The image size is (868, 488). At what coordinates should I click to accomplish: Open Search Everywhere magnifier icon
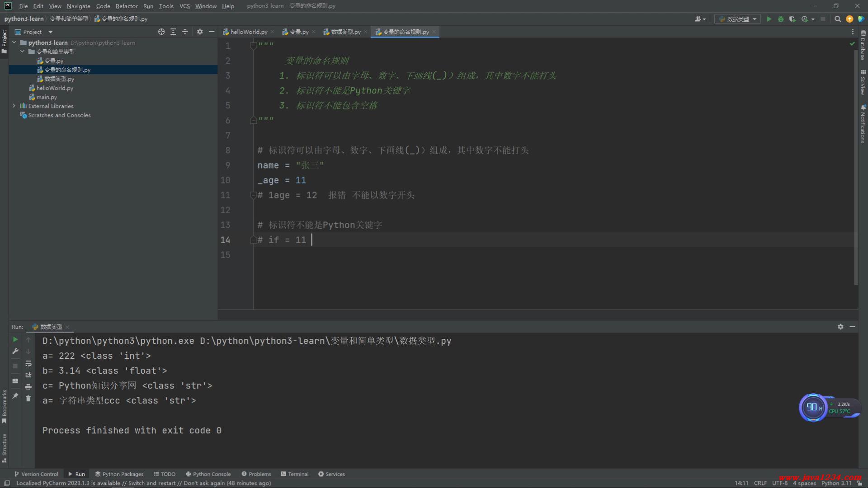(x=838, y=19)
